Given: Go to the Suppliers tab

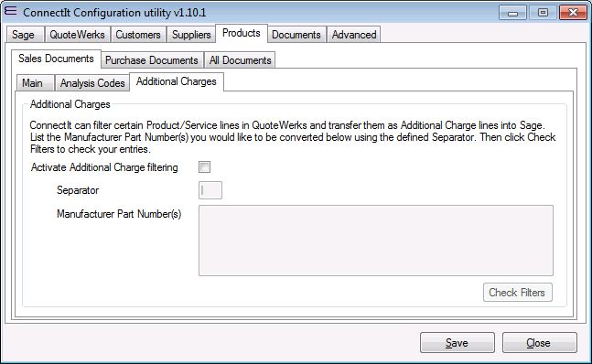Looking at the screenshot, I should tap(191, 35).
